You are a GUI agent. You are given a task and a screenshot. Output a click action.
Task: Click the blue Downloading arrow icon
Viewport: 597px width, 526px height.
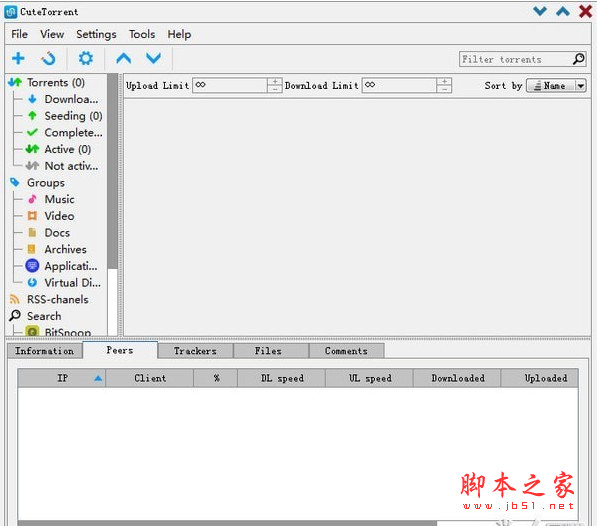click(32, 99)
